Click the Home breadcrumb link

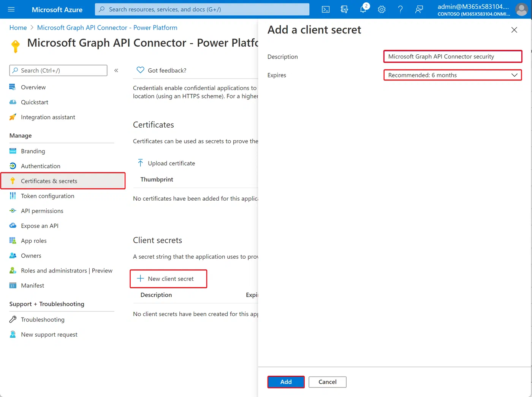[x=18, y=28]
